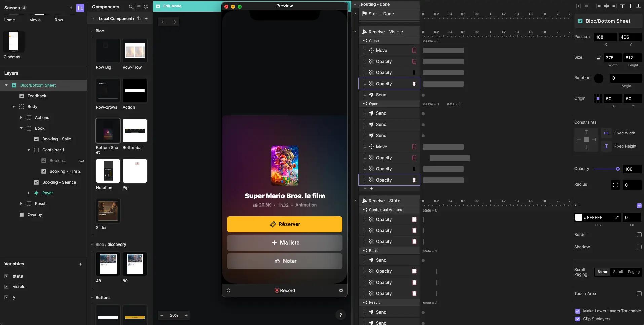Enable the Border checkbox
The image size is (644, 325).
pyautogui.click(x=639, y=235)
